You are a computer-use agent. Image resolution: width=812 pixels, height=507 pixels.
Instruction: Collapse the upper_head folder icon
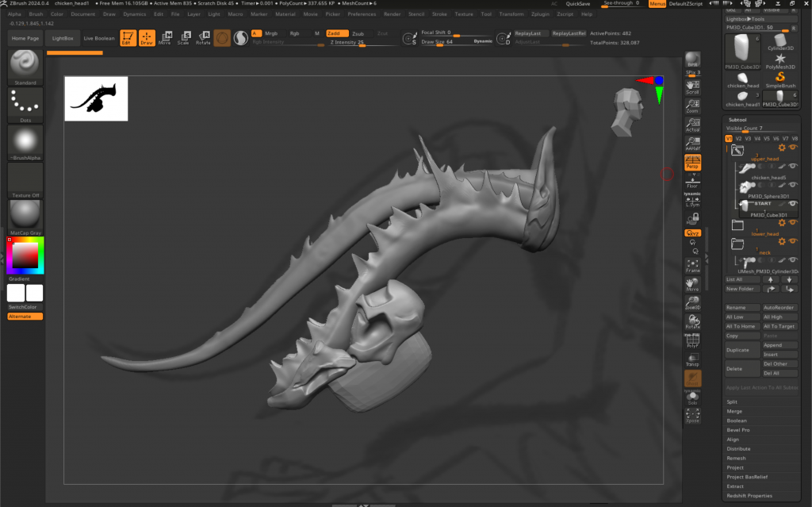click(737, 150)
